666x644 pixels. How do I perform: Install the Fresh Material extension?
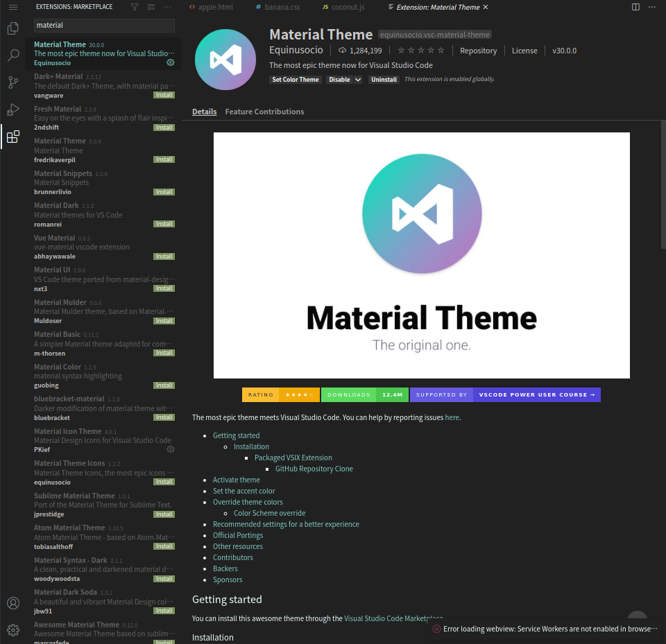[164, 128]
